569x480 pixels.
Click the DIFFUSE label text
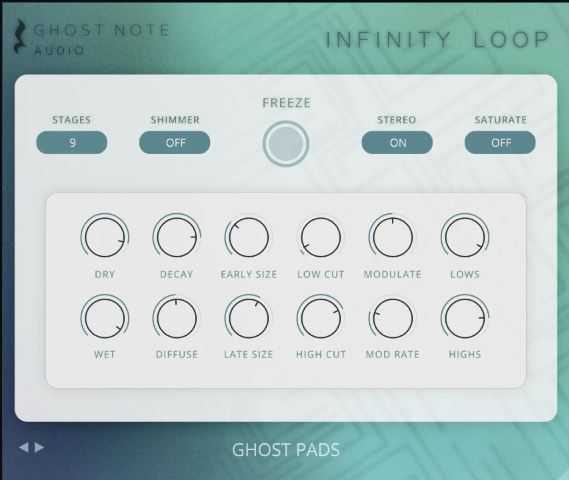click(177, 354)
